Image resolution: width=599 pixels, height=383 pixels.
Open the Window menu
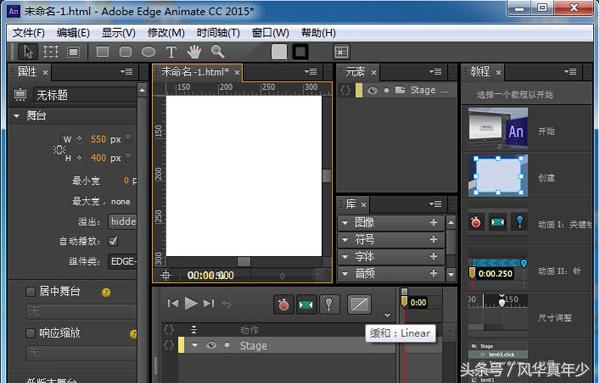pyautogui.click(x=270, y=33)
